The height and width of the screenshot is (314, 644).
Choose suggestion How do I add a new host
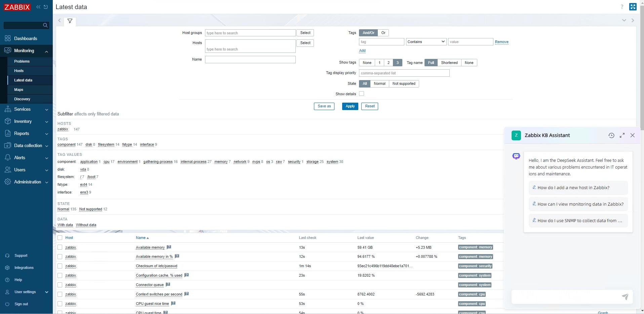tap(578, 188)
